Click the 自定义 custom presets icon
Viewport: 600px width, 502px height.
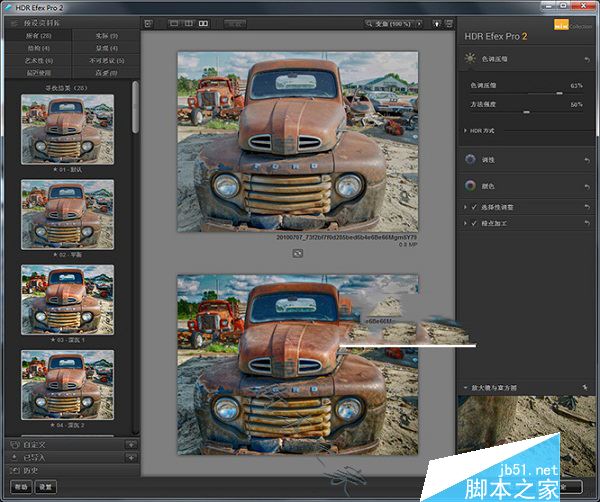coord(15,445)
